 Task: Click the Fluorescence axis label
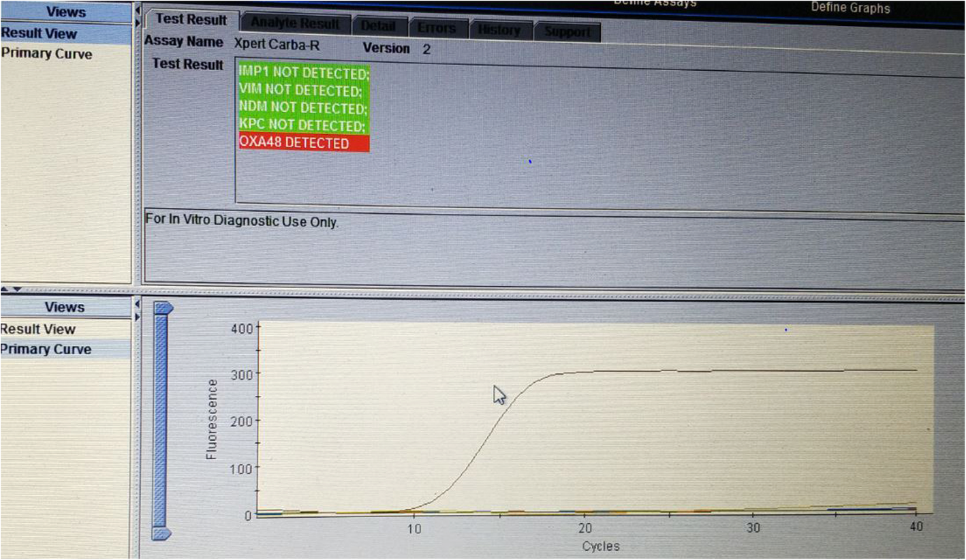[212, 420]
